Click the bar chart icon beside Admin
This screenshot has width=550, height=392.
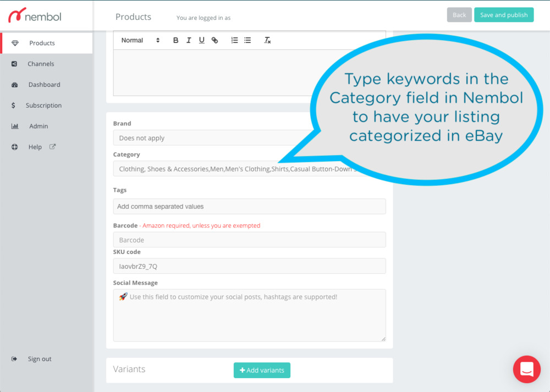(x=15, y=126)
